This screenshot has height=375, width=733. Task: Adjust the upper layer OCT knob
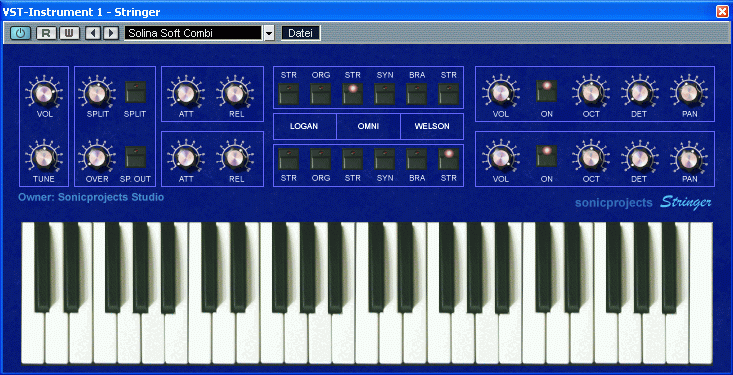click(590, 93)
